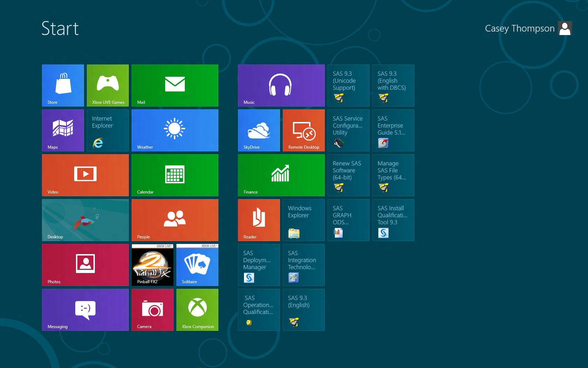Open the Photos tile
The height and width of the screenshot is (368, 588).
85,265
